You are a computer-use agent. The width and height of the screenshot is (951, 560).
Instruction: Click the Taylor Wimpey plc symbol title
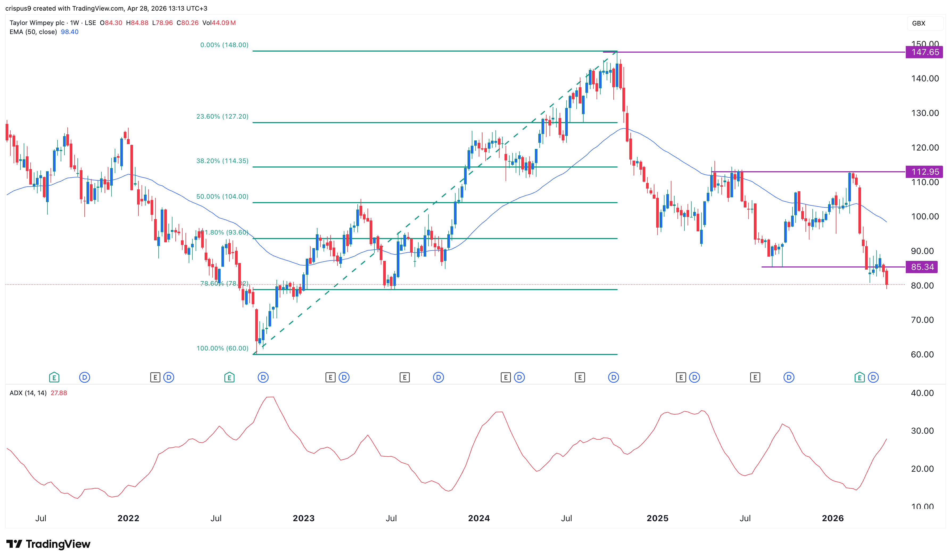pyautogui.click(x=37, y=23)
